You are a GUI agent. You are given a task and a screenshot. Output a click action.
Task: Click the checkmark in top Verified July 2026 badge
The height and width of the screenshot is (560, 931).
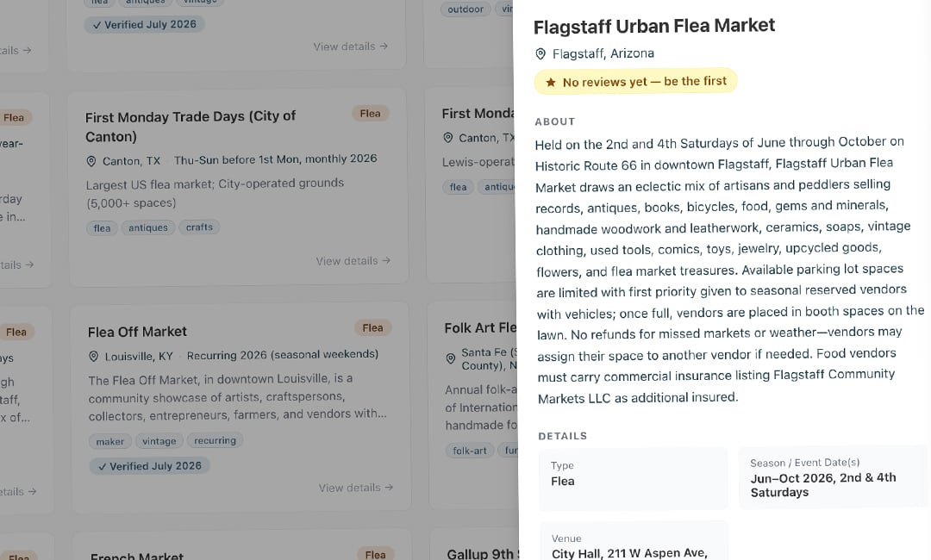pos(97,26)
